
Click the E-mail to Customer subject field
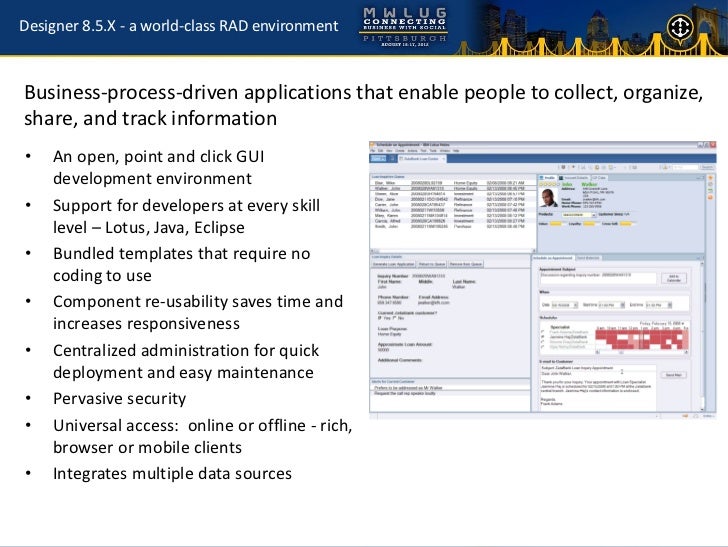click(598, 368)
